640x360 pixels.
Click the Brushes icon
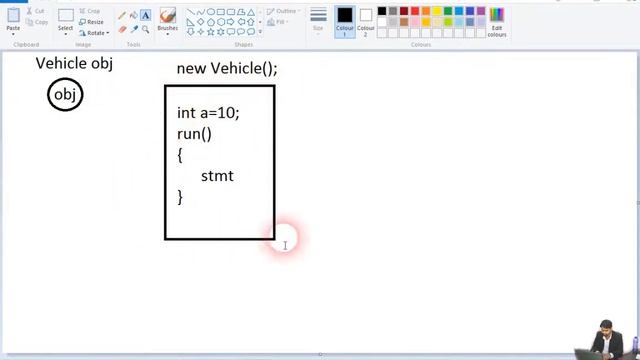(x=167, y=16)
